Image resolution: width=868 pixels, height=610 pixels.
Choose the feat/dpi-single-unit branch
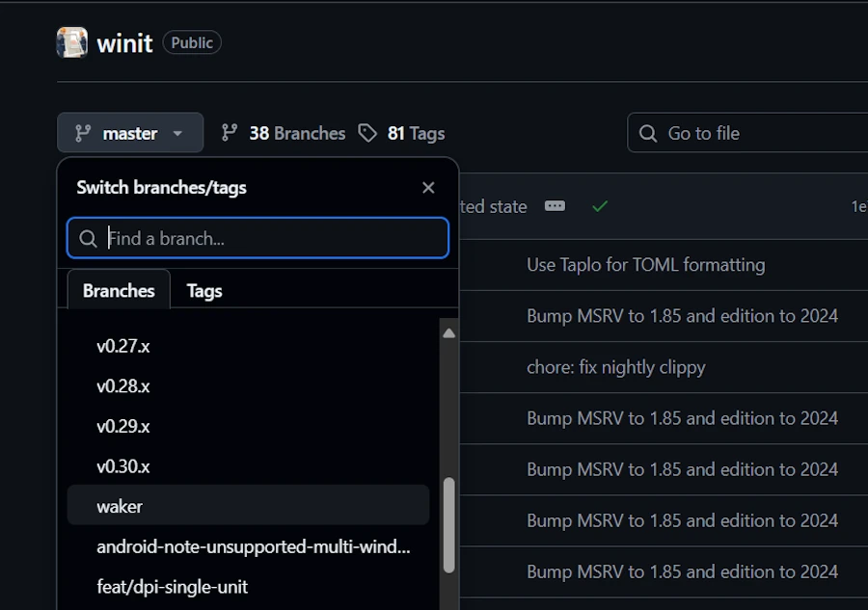172,586
